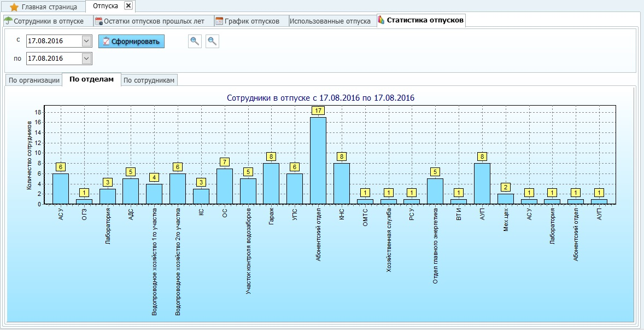
Task: Click inside the 'по' end date field
Action: (53, 59)
